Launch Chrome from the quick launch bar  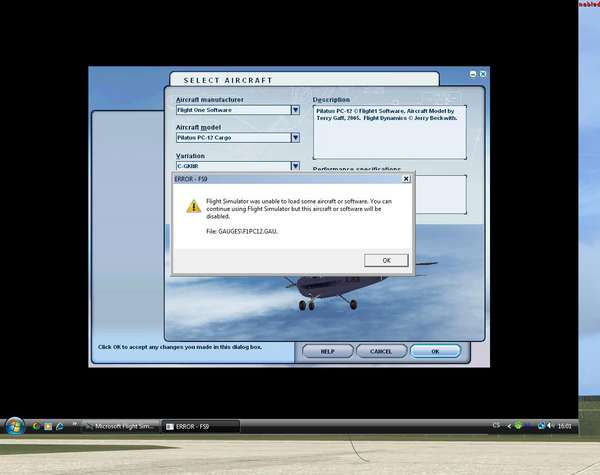coord(36,426)
